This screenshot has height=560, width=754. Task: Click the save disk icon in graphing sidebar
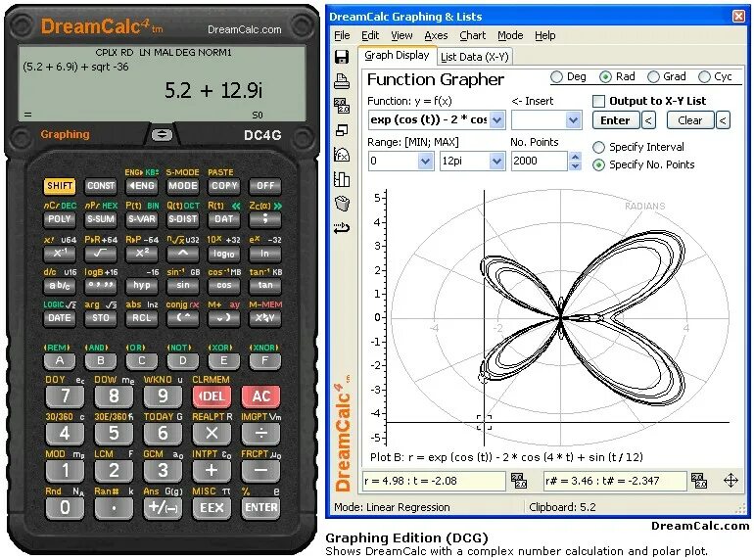click(342, 57)
